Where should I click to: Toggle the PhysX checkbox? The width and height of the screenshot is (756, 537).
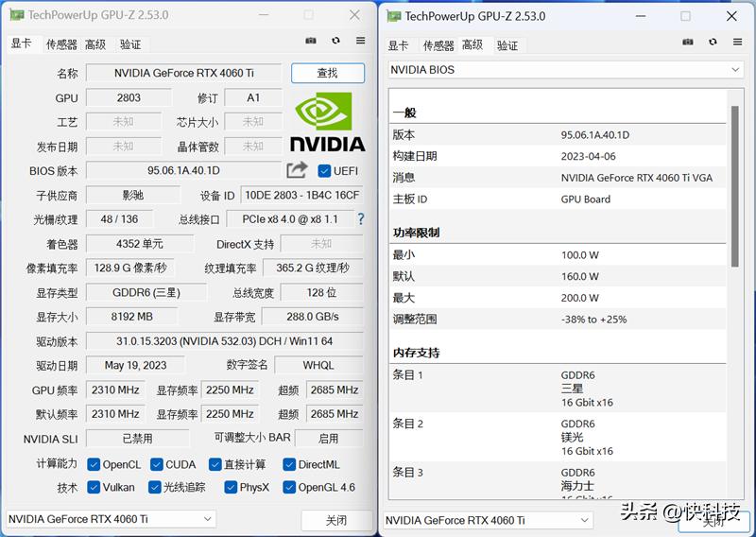(x=231, y=487)
